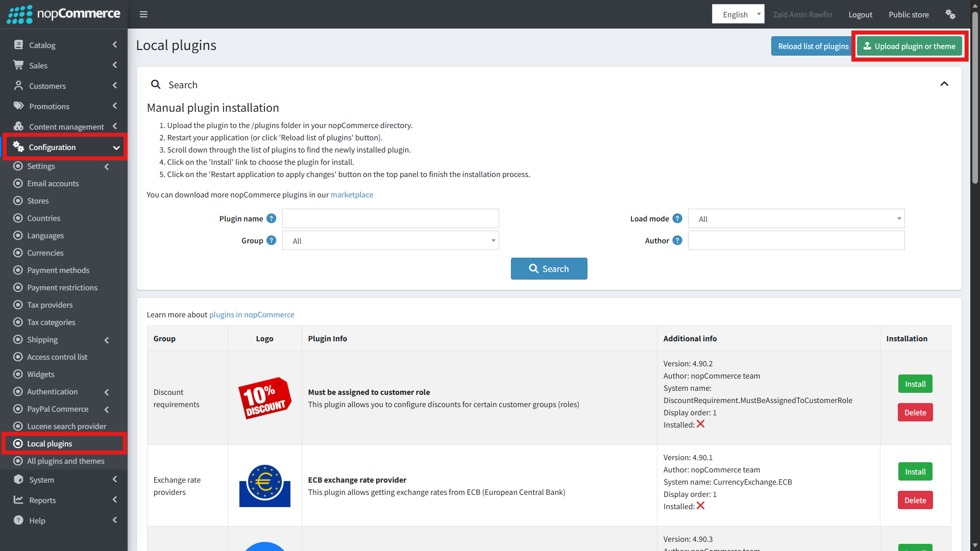Screen dimensions: 980x551
Task: Click the Sales cart icon in sidebar
Action: (18, 65)
